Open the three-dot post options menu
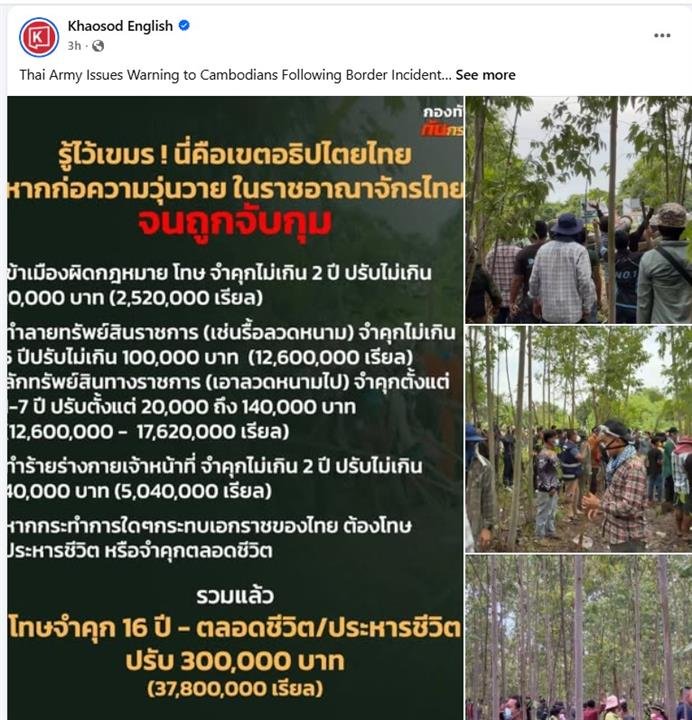 coord(662,36)
